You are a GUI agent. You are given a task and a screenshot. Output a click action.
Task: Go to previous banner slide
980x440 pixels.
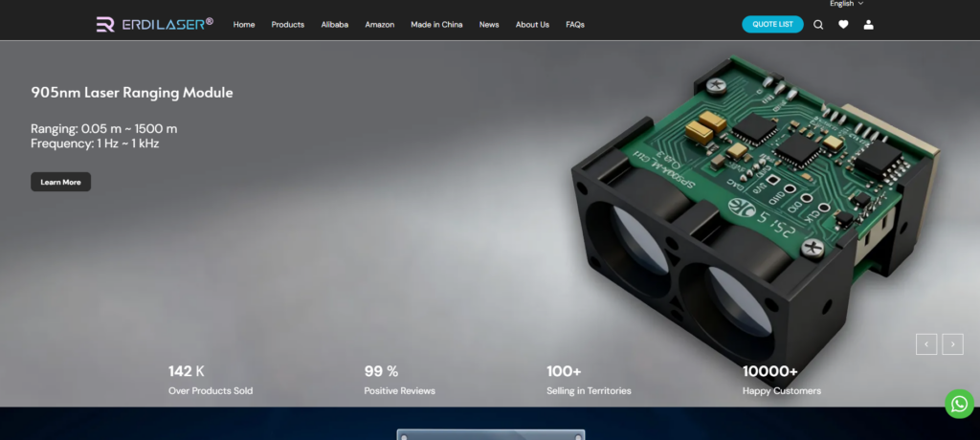coord(926,344)
